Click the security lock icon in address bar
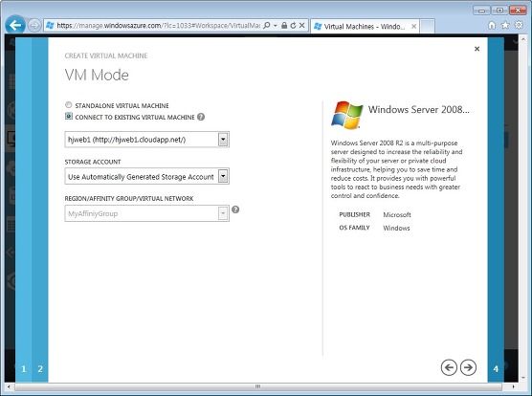 pyautogui.click(x=284, y=26)
